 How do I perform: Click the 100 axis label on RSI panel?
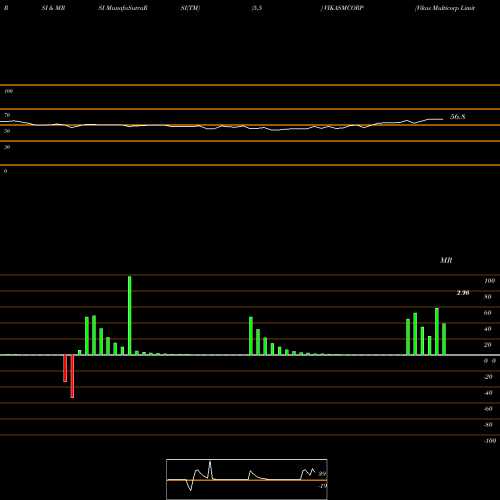[x=9, y=91]
